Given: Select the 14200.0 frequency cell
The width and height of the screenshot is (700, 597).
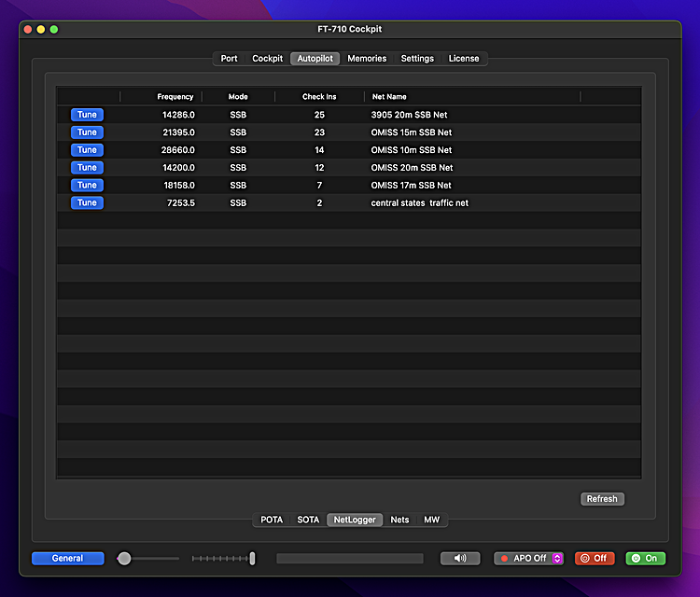Looking at the screenshot, I should pos(178,167).
